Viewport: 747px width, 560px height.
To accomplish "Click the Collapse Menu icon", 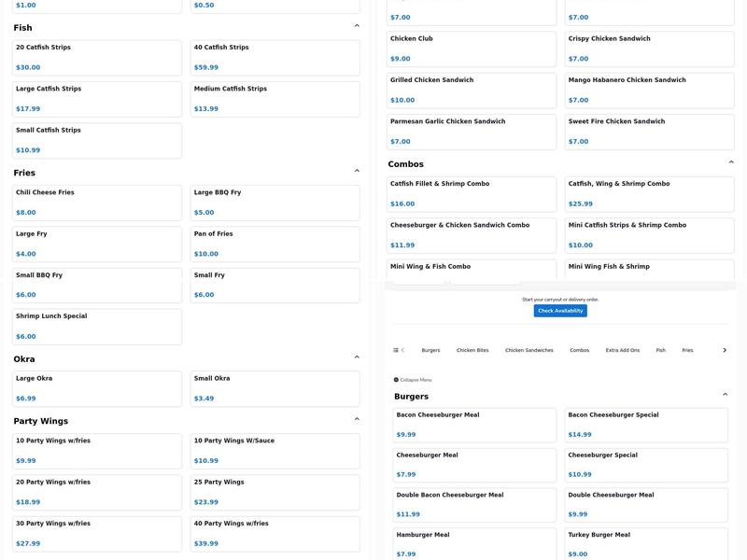I will tap(397, 380).
